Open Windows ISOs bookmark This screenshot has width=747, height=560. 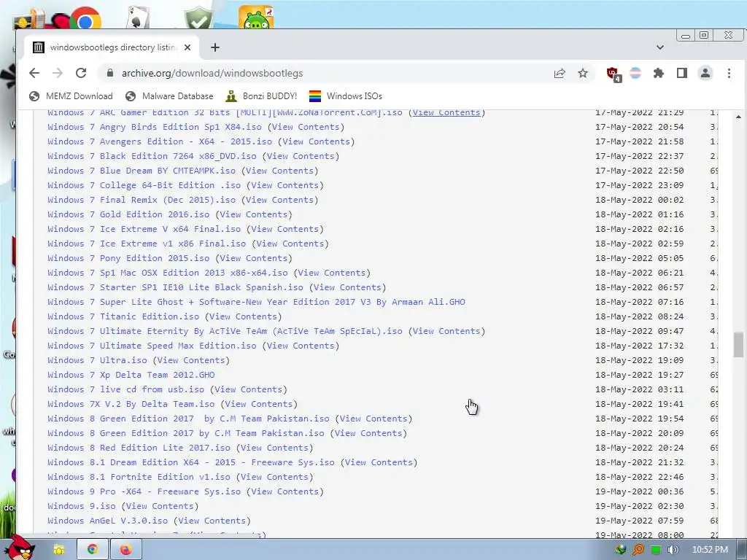(x=346, y=96)
